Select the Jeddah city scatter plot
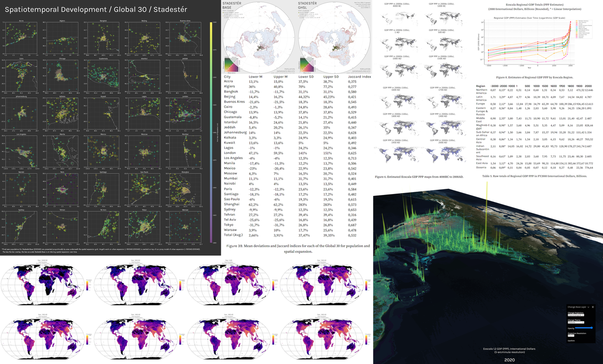 184,75
